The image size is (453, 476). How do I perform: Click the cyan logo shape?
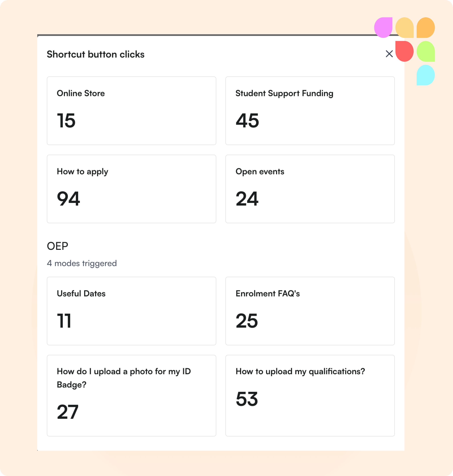point(425,75)
